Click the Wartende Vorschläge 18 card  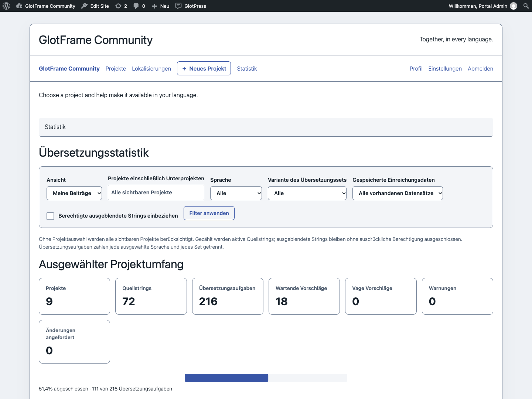(x=304, y=296)
